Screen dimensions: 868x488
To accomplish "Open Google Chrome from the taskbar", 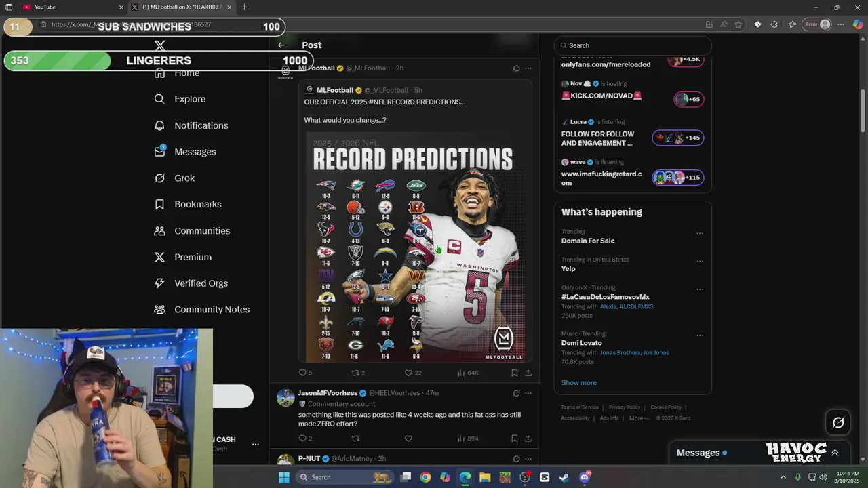I will [x=425, y=477].
